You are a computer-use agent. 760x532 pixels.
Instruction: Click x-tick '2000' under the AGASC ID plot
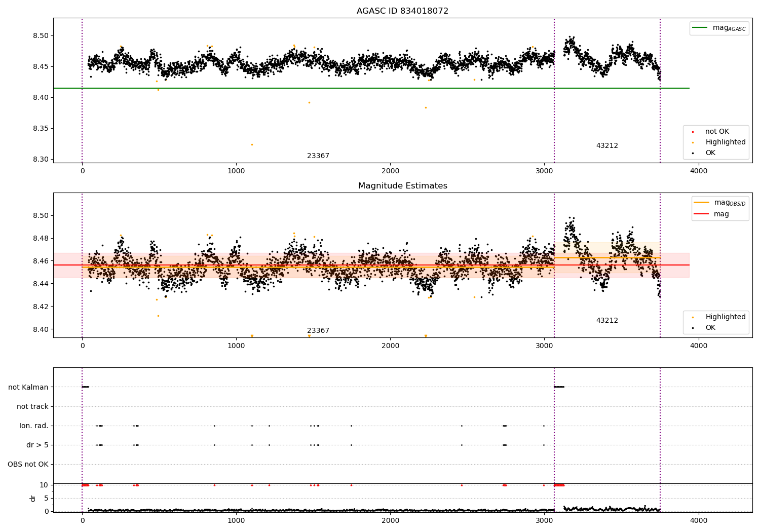390,171
